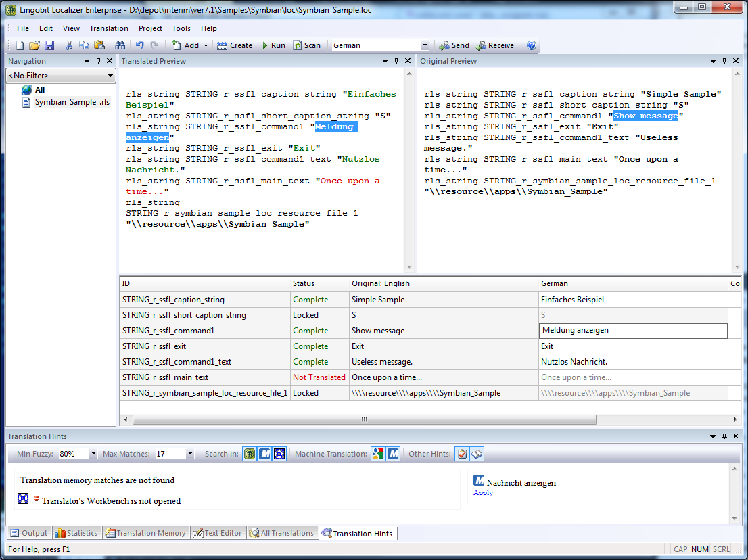This screenshot has height=560, width=748.
Task: Open the Max Matches 17 dropdown
Action: (x=190, y=454)
